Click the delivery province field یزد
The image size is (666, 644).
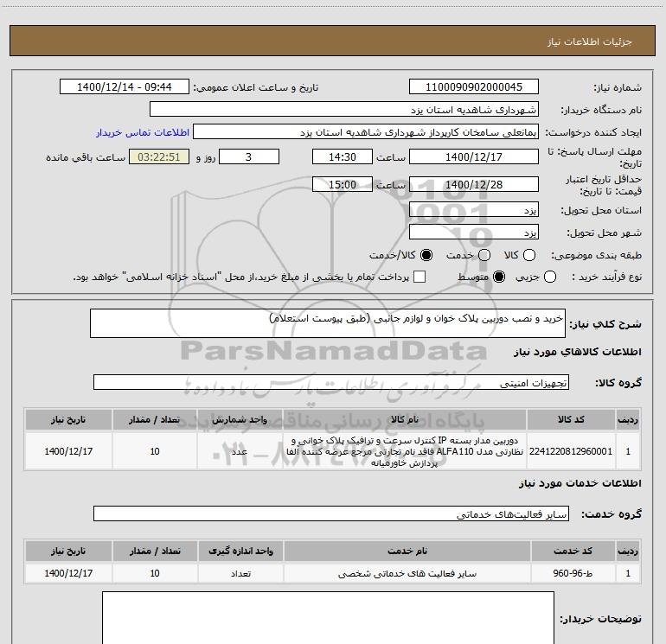tap(474, 210)
